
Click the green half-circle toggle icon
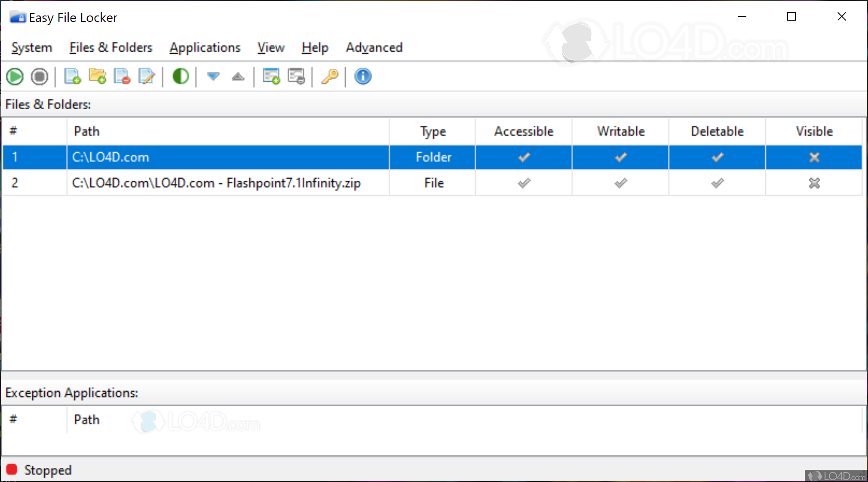point(181,77)
